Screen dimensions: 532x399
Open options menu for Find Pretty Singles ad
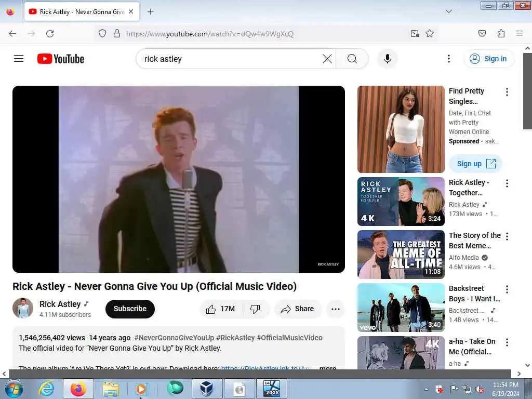pos(507,92)
